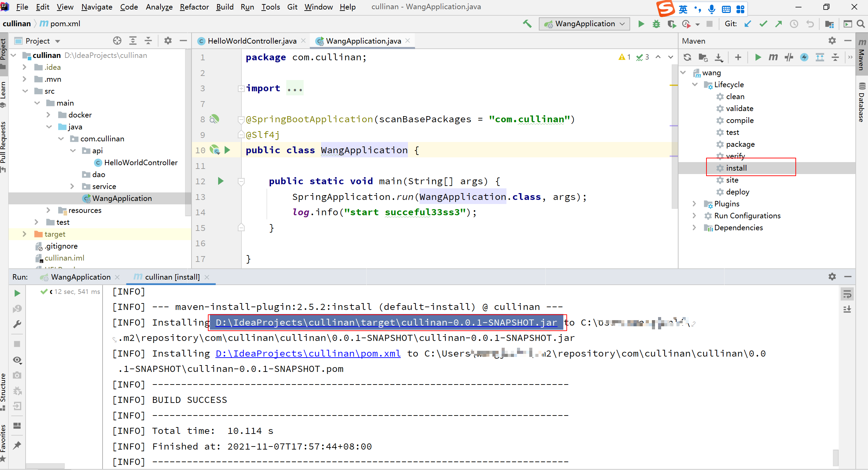Click Git update project arrow icon

[748, 24]
